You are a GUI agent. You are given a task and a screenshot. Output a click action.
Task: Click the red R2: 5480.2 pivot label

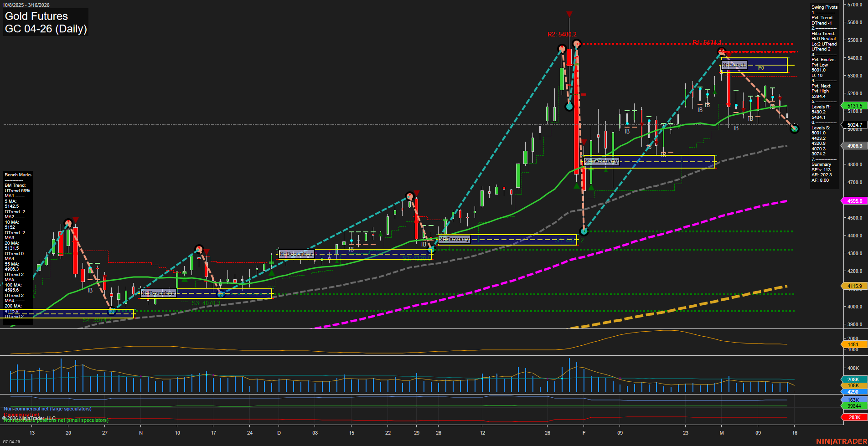(x=562, y=33)
